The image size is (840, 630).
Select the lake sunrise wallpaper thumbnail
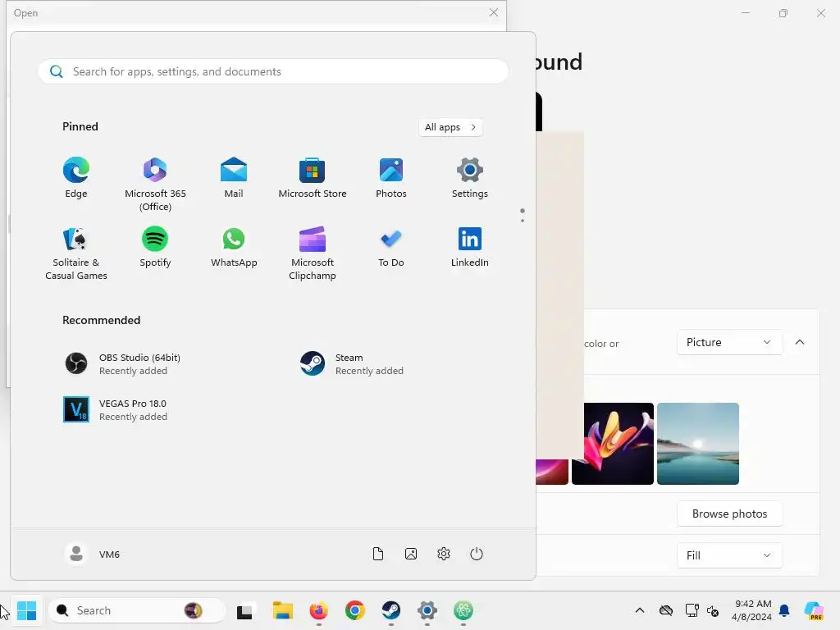698,444
